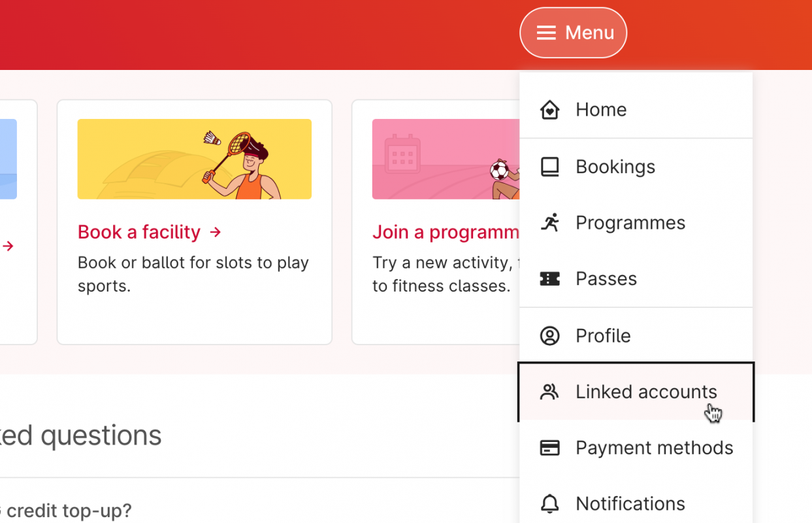Viewport: 812px width, 523px height.
Task: Click the Linked accounts people icon
Action: coord(549,392)
